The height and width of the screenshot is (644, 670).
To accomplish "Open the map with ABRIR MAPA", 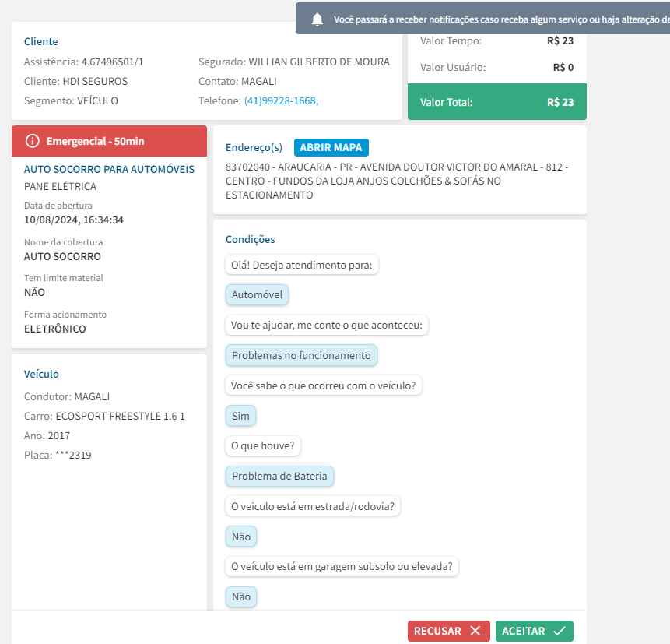I will (331, 147).
